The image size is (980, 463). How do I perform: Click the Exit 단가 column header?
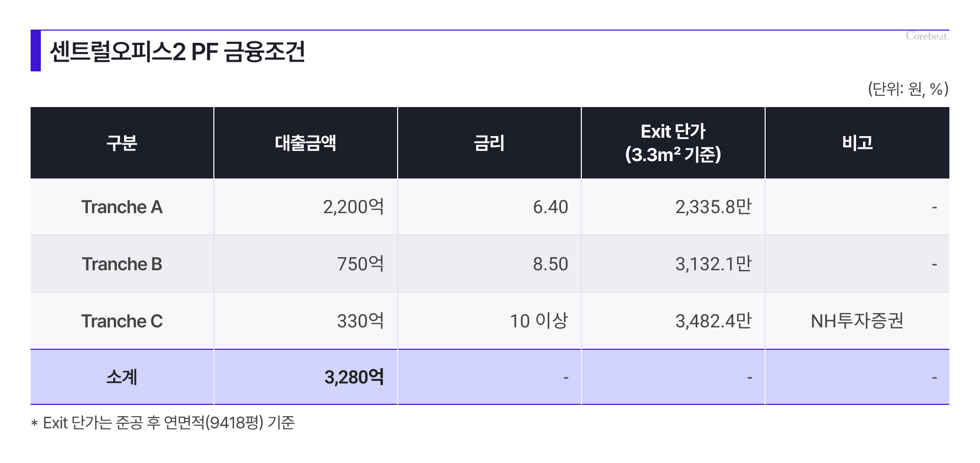673,143
